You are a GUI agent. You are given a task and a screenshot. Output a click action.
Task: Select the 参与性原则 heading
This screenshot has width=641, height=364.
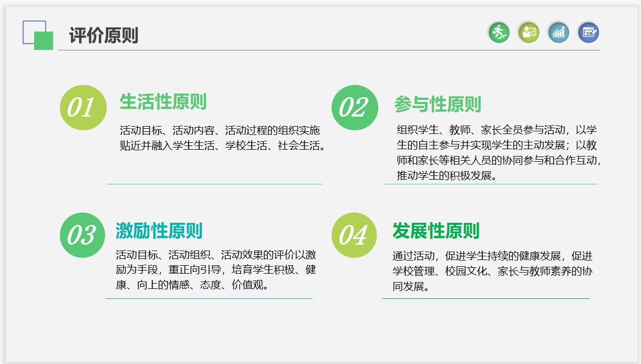[438, 105]
